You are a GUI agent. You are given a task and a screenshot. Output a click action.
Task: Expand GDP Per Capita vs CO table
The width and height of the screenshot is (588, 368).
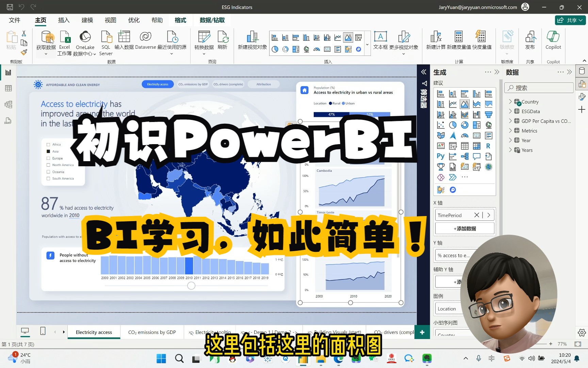(510, 121)
